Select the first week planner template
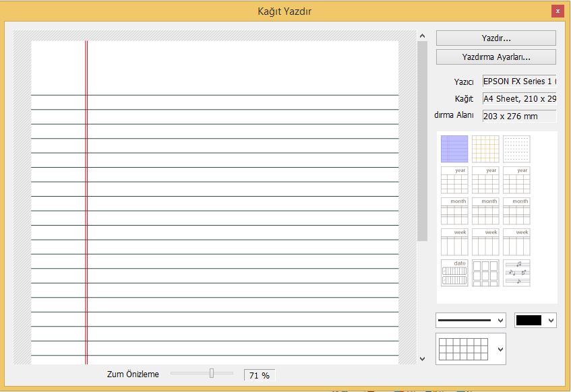Screen dimensions: 571x392 pos(454,242)
